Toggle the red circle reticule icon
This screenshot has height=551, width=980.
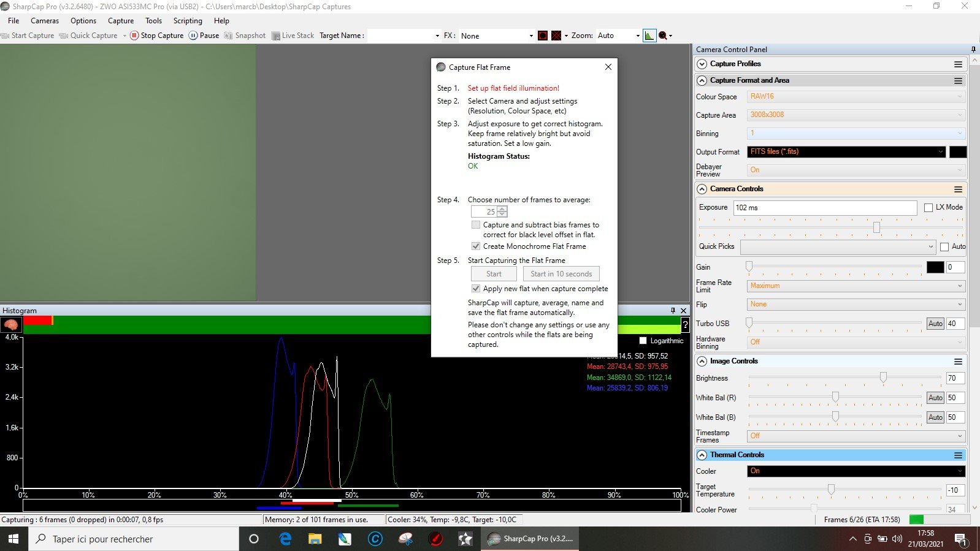[x=543, y=36]
